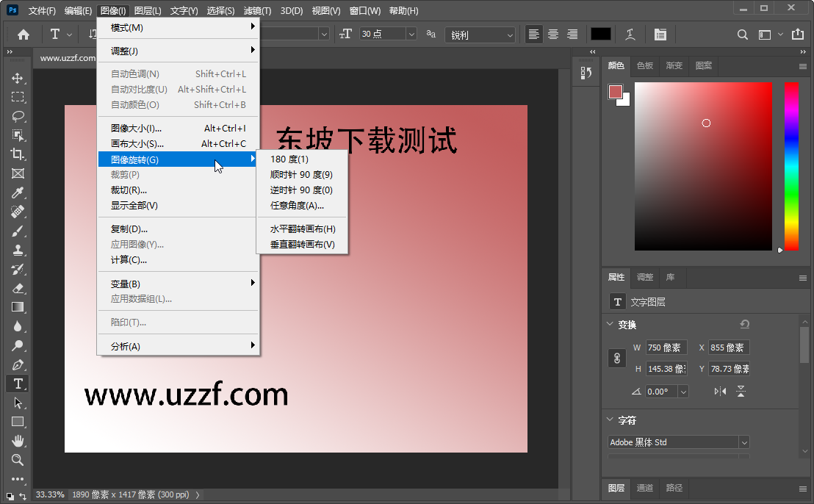
Task: Open the search magnifier icon
Action: (x=742, y=35)
